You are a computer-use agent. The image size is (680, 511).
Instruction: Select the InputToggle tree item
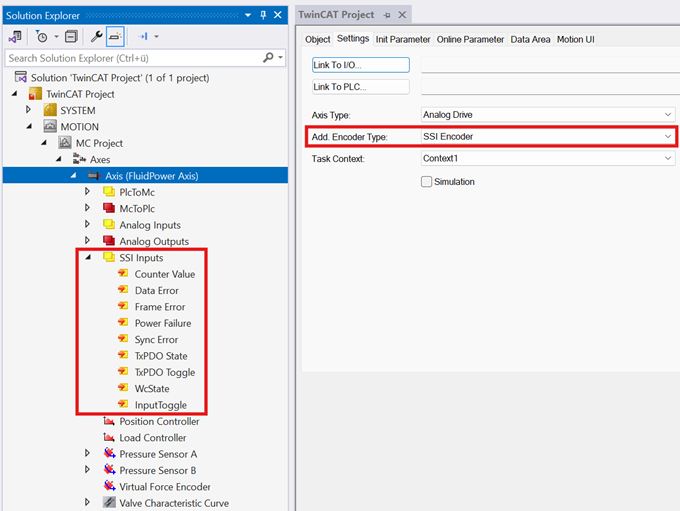(160, 405)
